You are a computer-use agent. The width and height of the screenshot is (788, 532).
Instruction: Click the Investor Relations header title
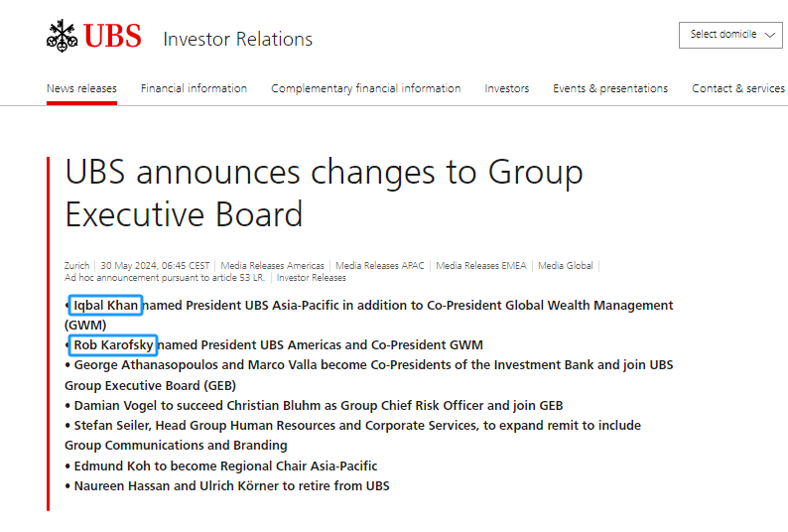(x=238, y=40)
